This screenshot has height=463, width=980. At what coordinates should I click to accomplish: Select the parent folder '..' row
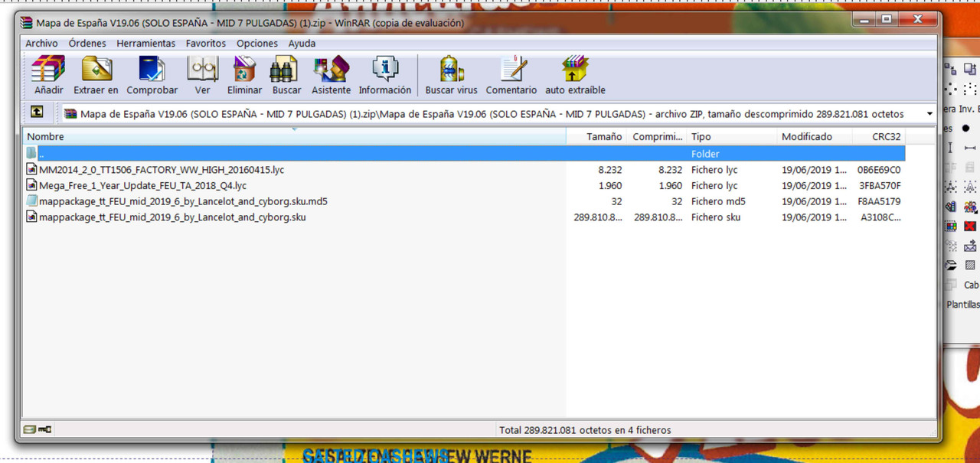click(x=464, y=153)
